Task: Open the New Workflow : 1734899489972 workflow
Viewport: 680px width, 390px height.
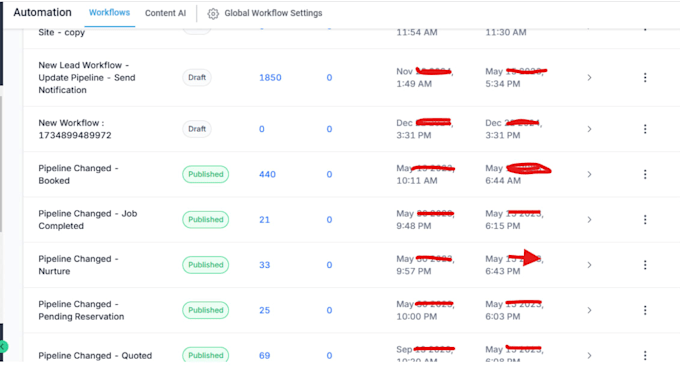Action: (x=75, y=129)
